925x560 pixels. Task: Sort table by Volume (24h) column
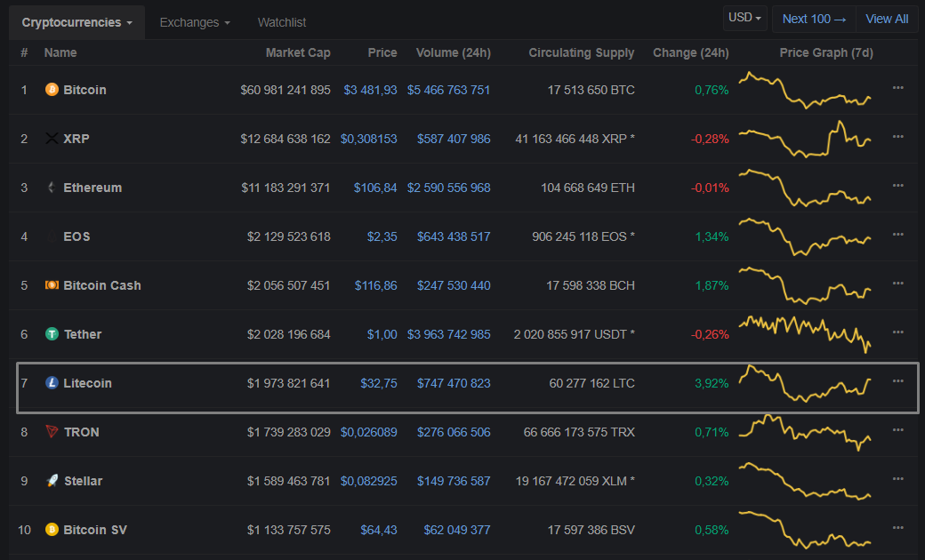click(x=453, y=52)
